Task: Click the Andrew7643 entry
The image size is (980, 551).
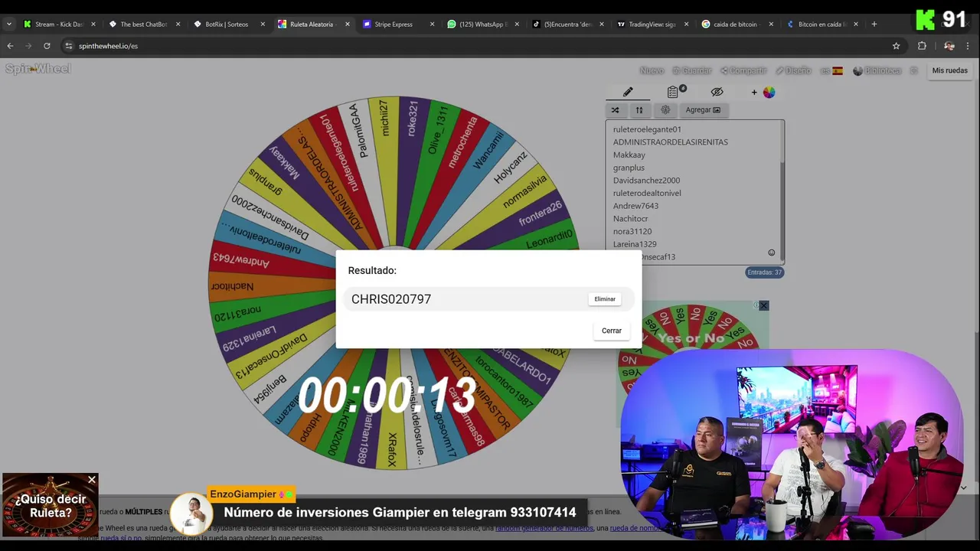Action: click(635, 206)
